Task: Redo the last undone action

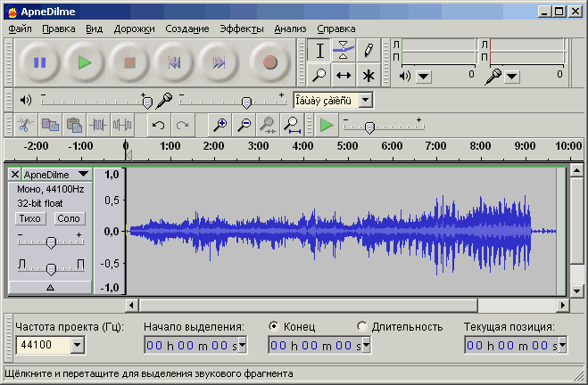Action: coord(183,125)
